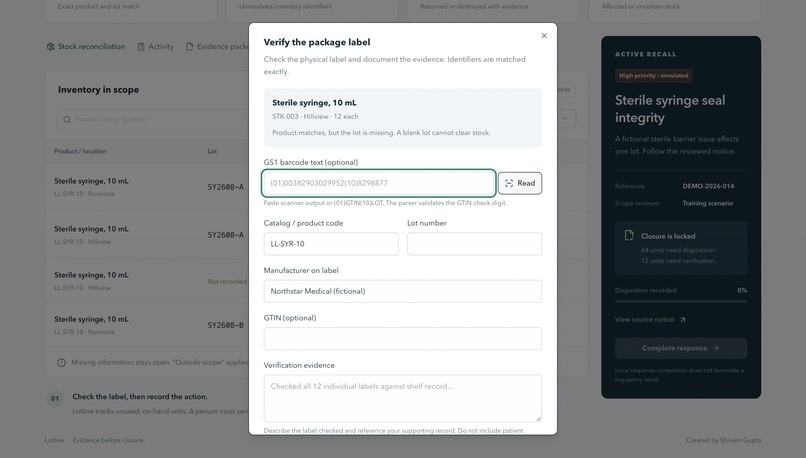Image resolution: width=806 pixels, height=458 pixels.
Task: Focus the GS1 barcode text field
Action: click(x=379, y=183)
